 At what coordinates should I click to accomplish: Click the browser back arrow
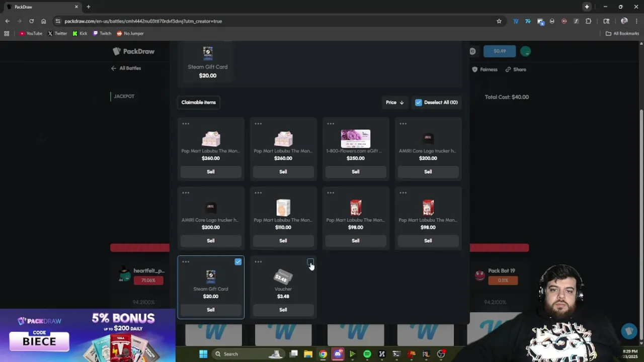7,21
